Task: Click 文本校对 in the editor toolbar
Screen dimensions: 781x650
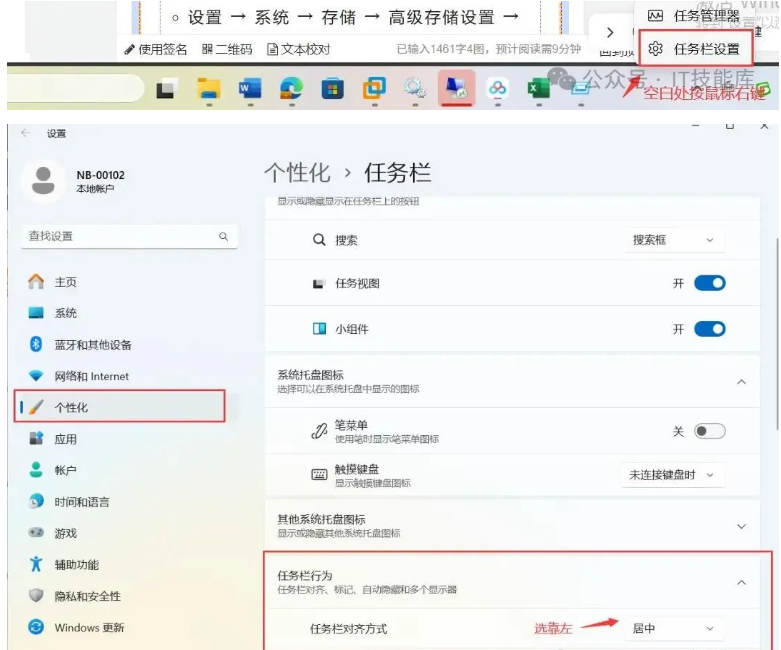Action: [299, 49]
